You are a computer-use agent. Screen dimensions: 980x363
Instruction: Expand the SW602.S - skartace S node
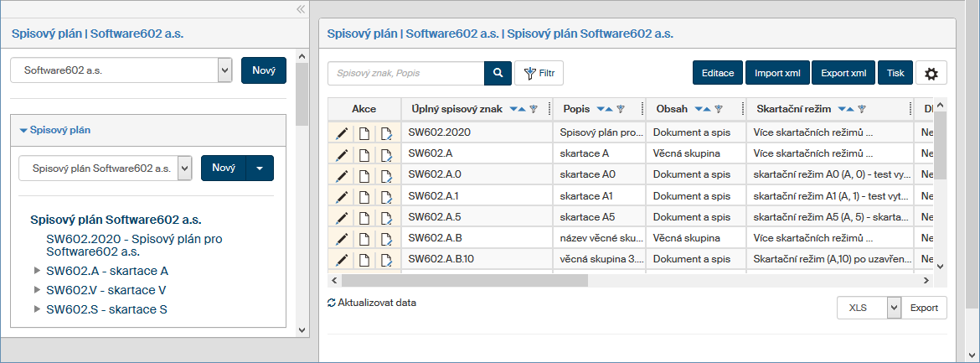click(x=37, y=309)
